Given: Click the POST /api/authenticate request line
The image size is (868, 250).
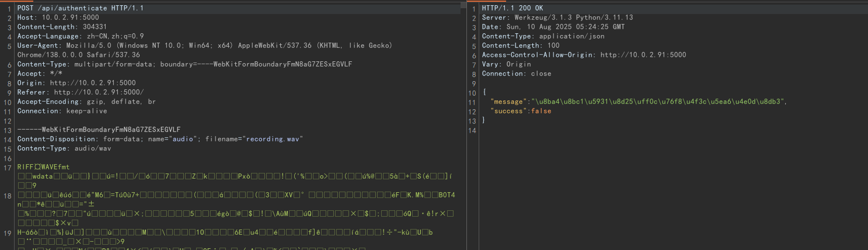Looking at the screenshot, I should (x=80, y=8).
